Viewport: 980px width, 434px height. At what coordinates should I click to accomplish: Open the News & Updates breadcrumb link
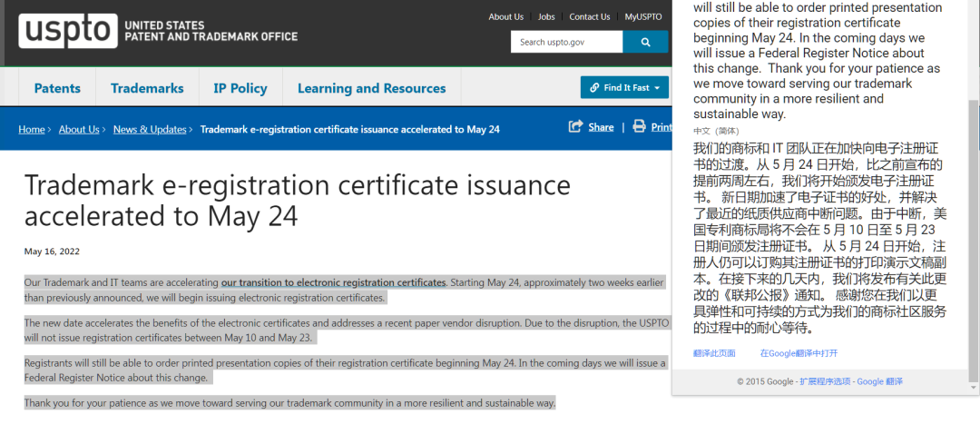click(150, 129)
